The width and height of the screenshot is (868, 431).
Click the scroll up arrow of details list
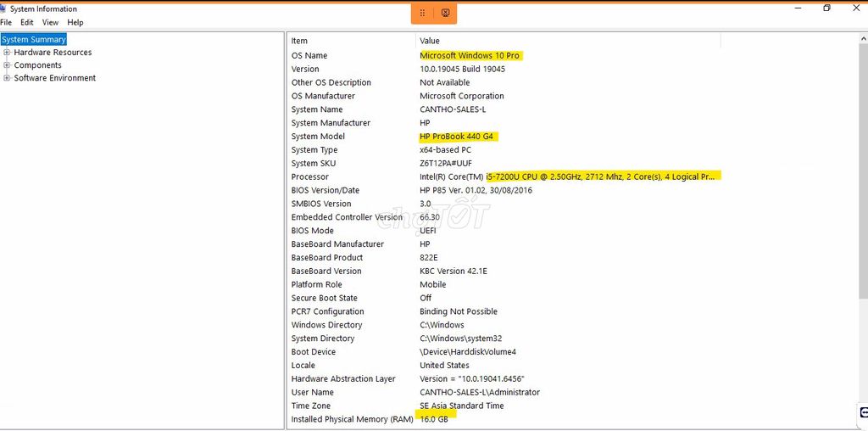click(863, 39)
